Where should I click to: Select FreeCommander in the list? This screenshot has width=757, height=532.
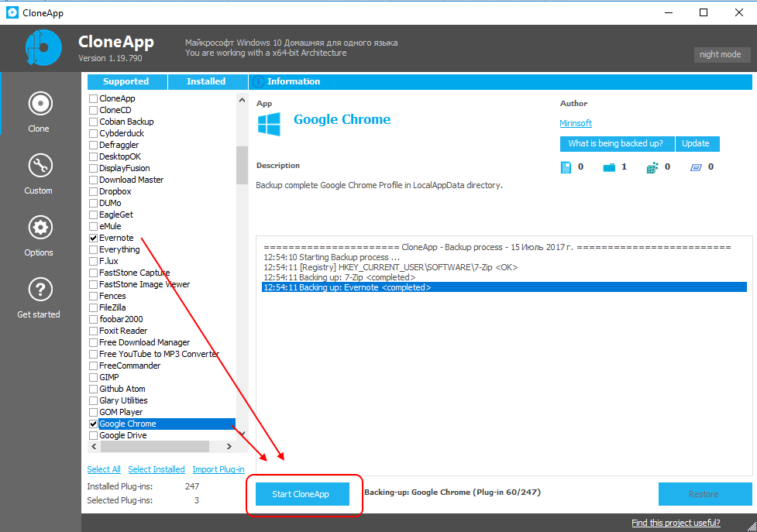click(x=130, y=366)
